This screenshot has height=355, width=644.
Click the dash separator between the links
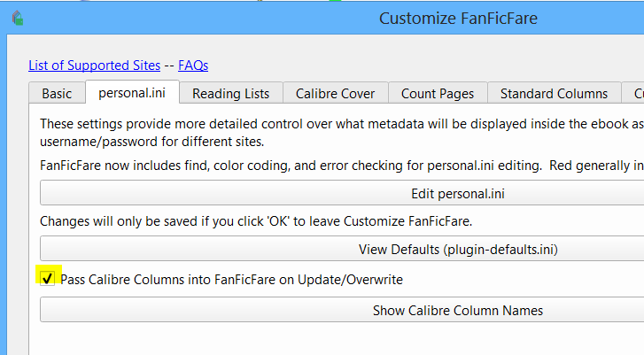[x=169, y=65]
